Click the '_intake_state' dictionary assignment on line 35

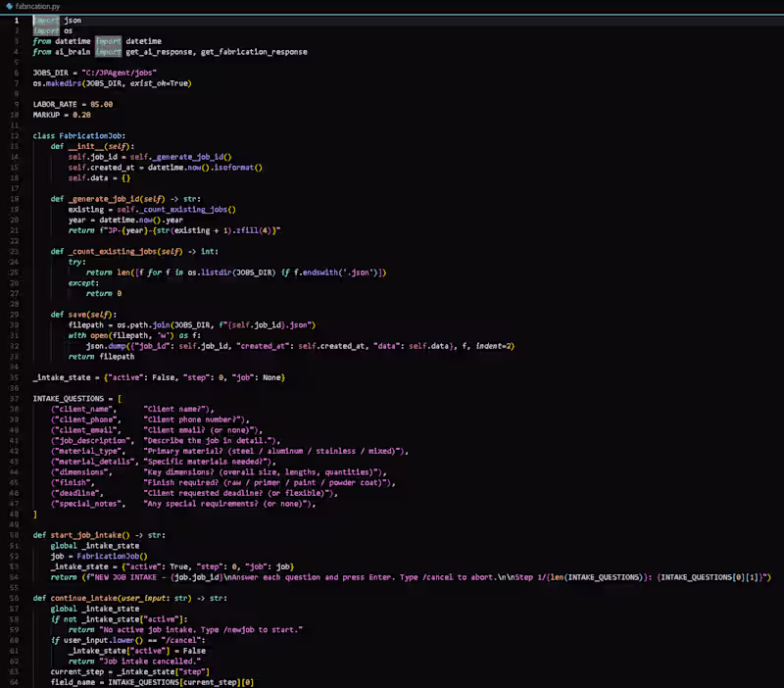(x=159, y=377)
